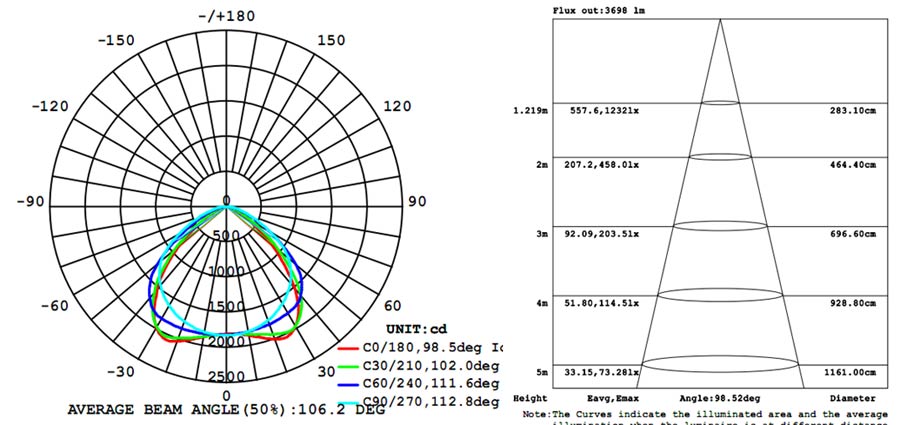Select the 207.2,458.0lx illuminance value
The height and width of the screenshot is (425, 900).
click(601, 163)
